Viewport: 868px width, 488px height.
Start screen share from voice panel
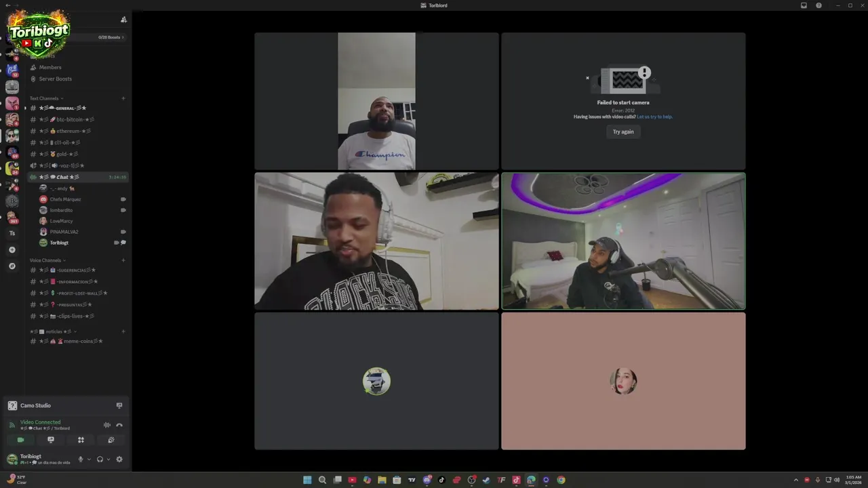coord(51,440)
